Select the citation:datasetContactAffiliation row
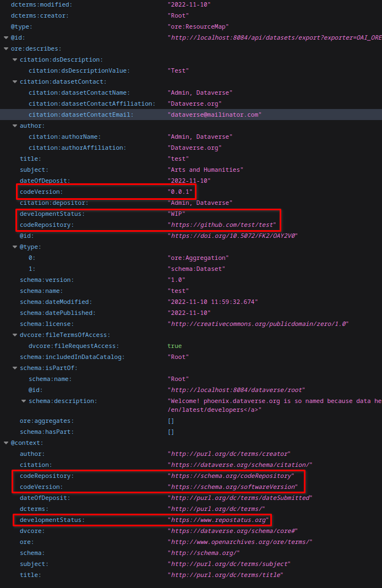 pos(191,104)
